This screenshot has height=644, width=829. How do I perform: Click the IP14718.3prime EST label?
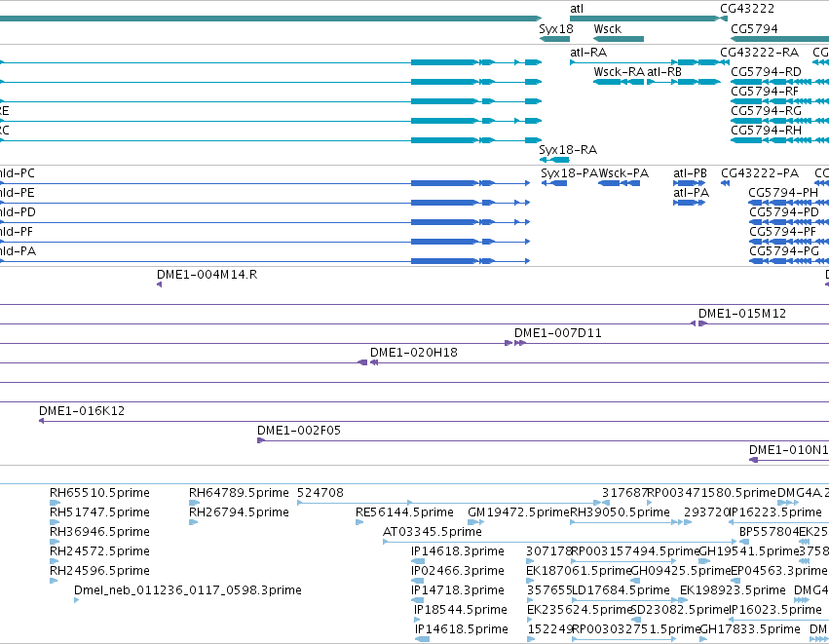(458, 590)
